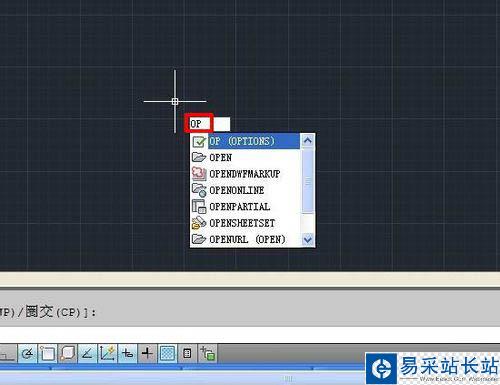Select OP (OPTIONS) in autocomplete list
The height and width of the screenshot is (385, 500).
pos(245,141)
